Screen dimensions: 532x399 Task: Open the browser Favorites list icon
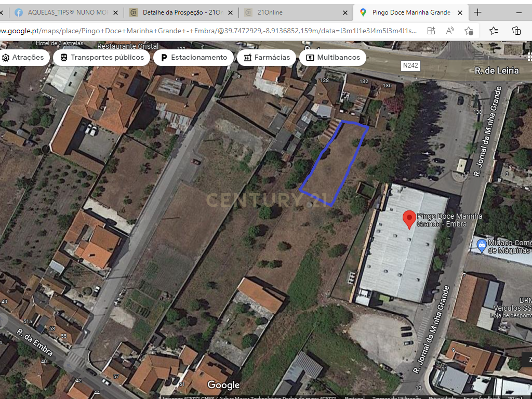pos(494,31)
